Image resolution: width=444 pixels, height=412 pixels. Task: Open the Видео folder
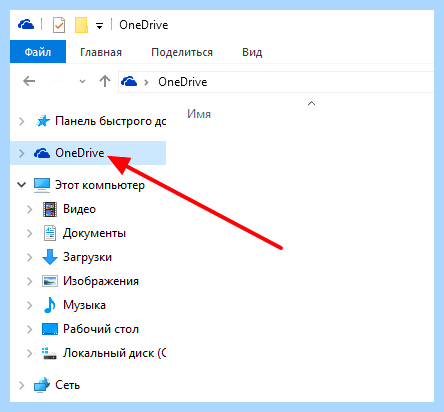tap(79, 209)
